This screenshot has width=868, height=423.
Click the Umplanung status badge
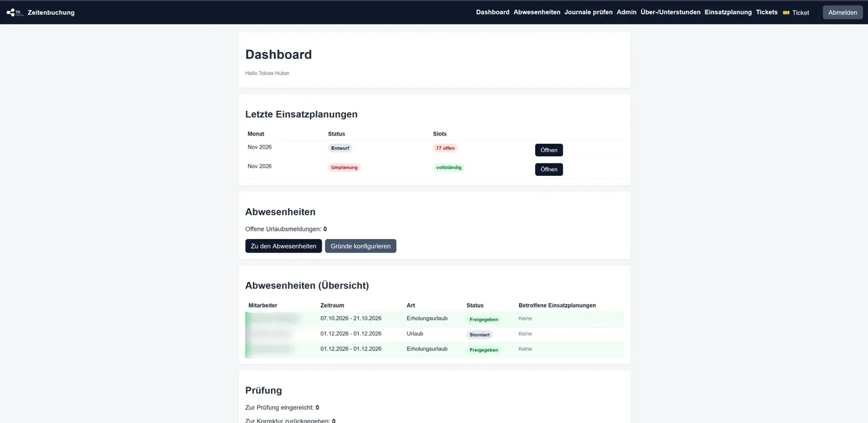344,167
